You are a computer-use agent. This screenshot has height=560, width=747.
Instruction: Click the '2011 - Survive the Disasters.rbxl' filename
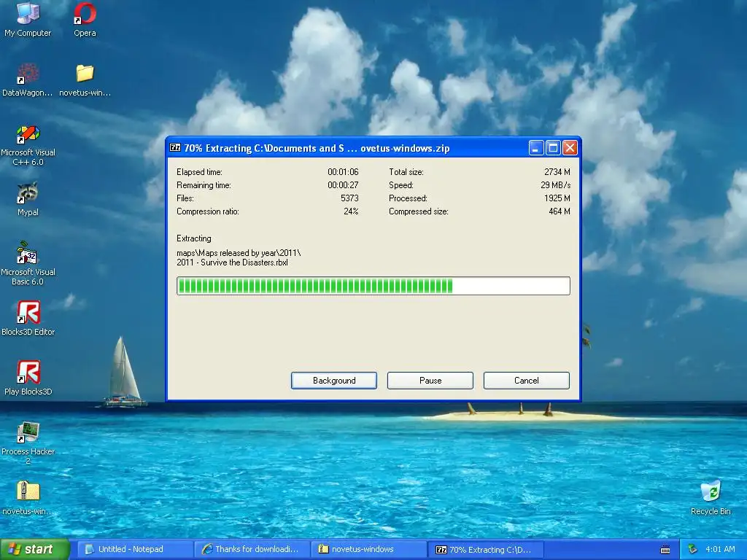tap(232, 262)
